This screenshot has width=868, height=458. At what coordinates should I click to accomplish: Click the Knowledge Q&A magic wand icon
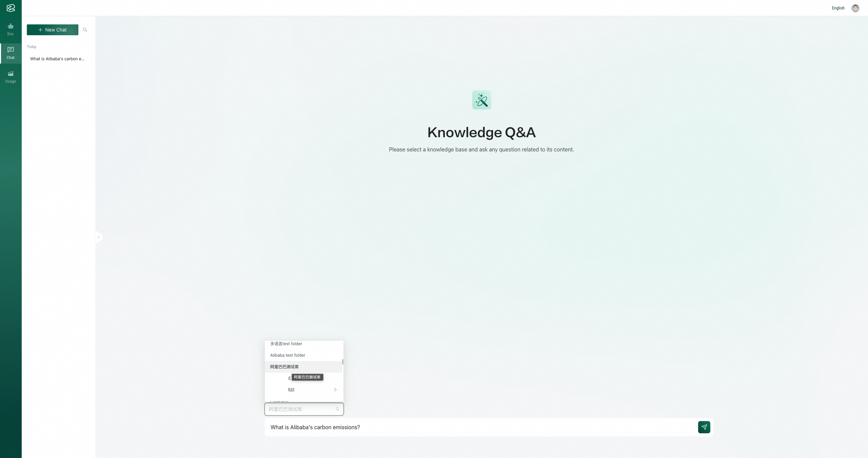click(481, 100)
